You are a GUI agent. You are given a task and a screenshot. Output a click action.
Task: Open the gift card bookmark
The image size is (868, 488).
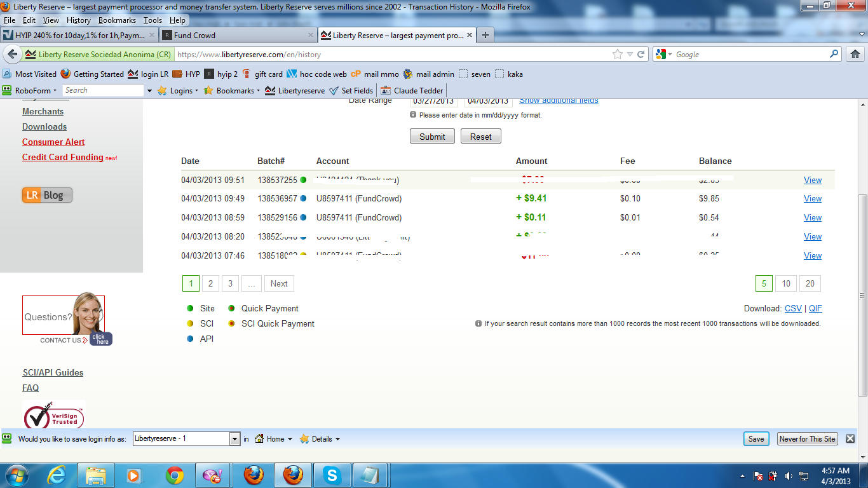(x=262, y=74)
